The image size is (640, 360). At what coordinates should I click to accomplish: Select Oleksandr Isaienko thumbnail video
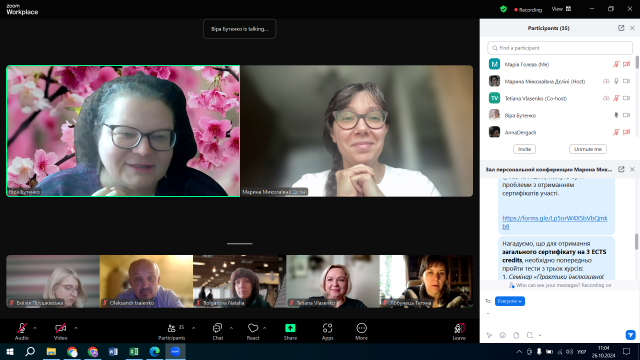146,281
